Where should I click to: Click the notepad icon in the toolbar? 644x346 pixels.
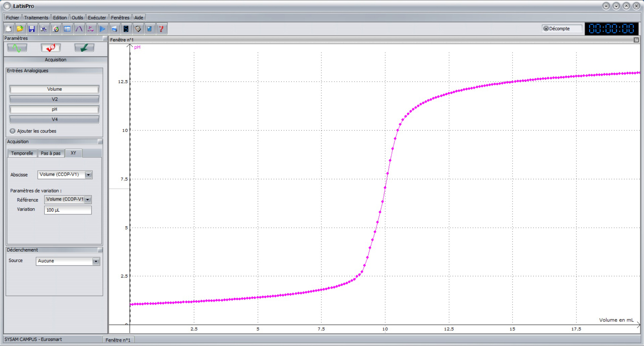[138, 29]
